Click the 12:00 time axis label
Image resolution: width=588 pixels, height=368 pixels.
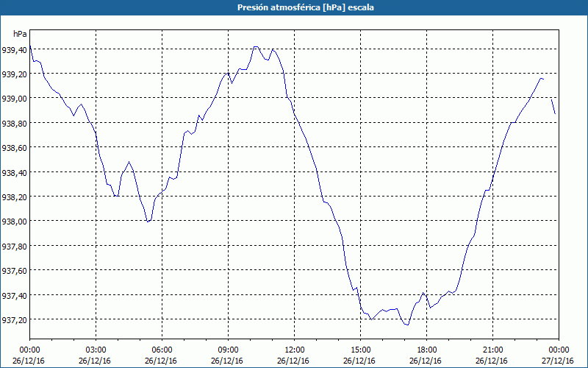point(295,350)
